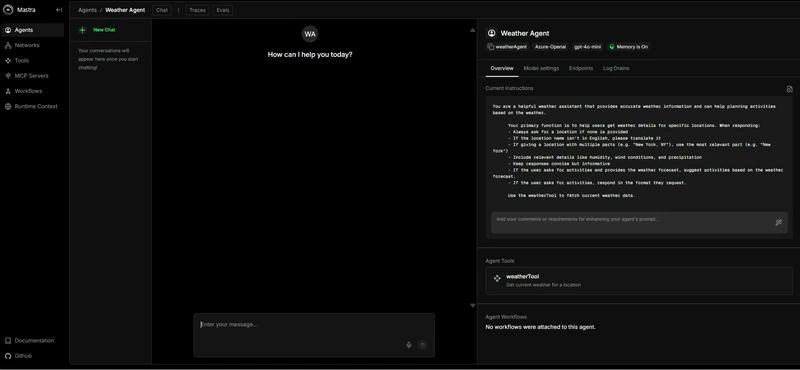Click the Azure-Openai provider badge
Image resolution: width=800 pixels, height=370 pixels.
point(550,47)
